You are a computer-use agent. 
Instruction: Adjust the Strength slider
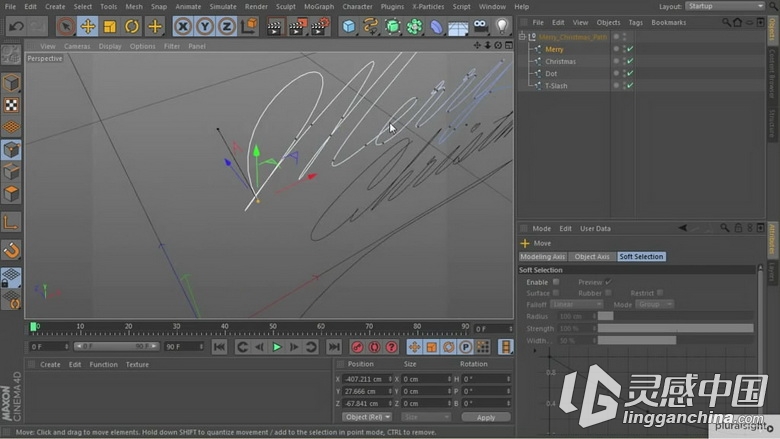(x=676, y=328)
